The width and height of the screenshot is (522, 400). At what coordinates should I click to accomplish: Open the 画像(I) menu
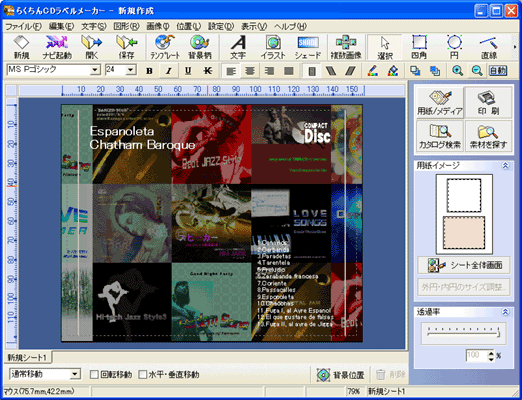(x=158, y=26)
